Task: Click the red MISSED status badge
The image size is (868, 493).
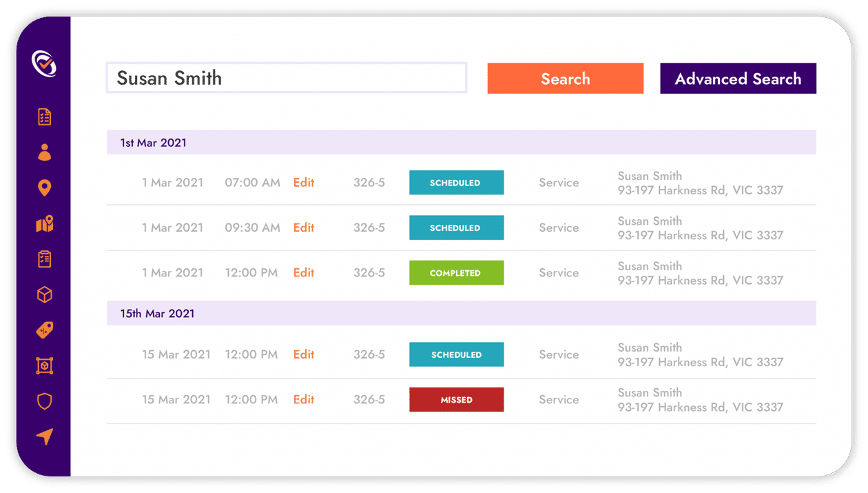Action: (456, 399)
